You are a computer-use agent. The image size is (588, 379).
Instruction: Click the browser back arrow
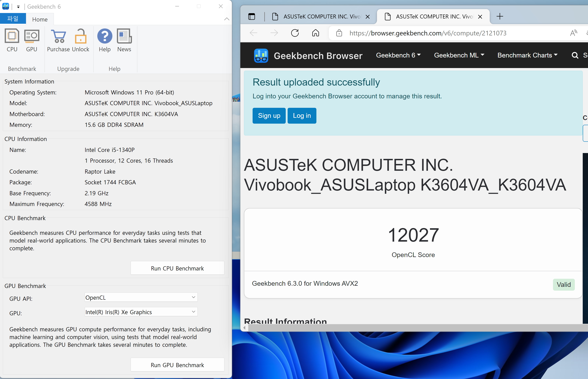tap(253, 33)
